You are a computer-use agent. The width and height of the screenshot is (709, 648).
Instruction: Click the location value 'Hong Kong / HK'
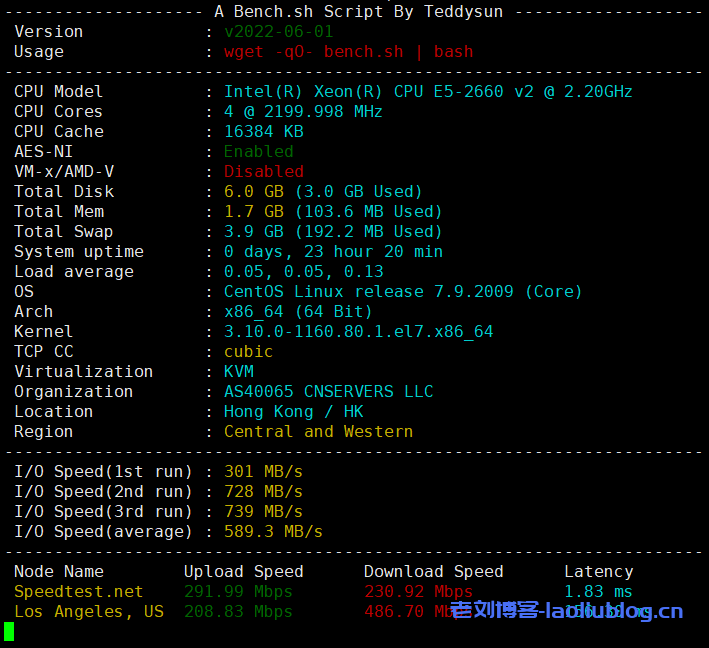(x=293, y=411)
